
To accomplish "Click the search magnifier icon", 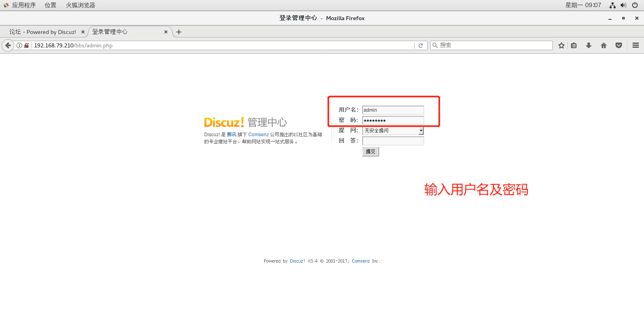I will (x=435, y=45).
